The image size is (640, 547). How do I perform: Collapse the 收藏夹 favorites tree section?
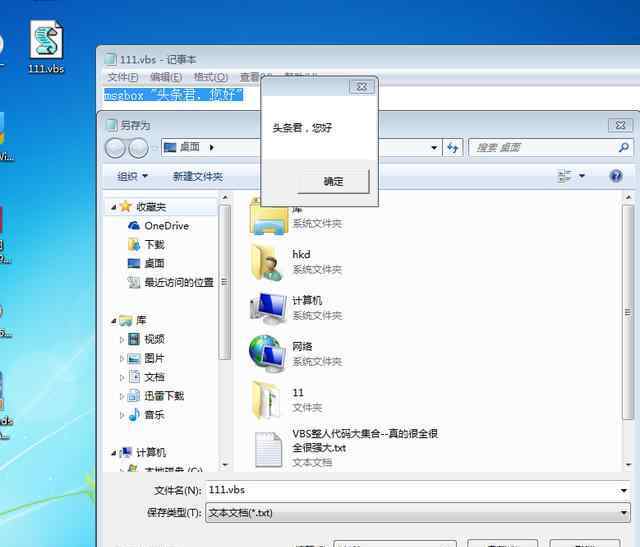click(112, 207)
